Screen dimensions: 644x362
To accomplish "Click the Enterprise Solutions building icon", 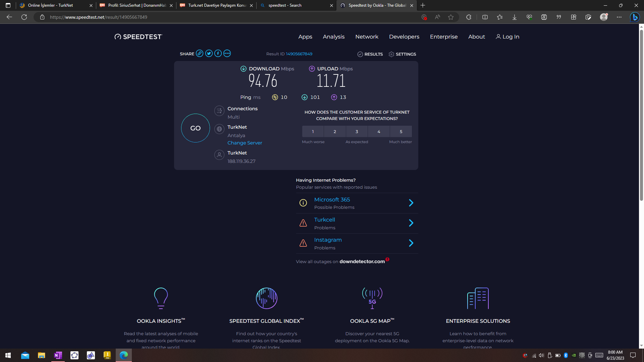I will pos(478,298).
